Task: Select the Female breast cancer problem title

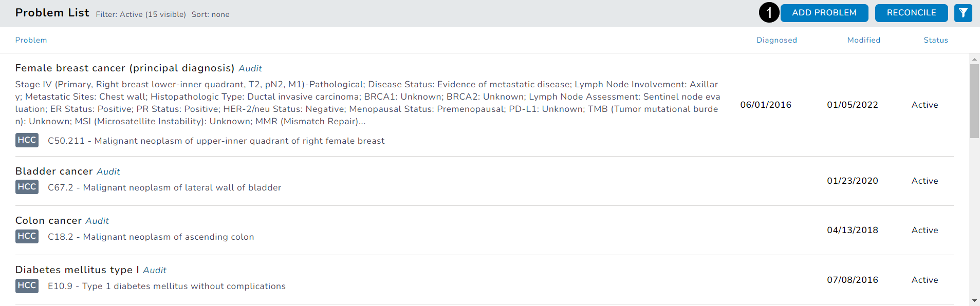Action: coord(124,68)
